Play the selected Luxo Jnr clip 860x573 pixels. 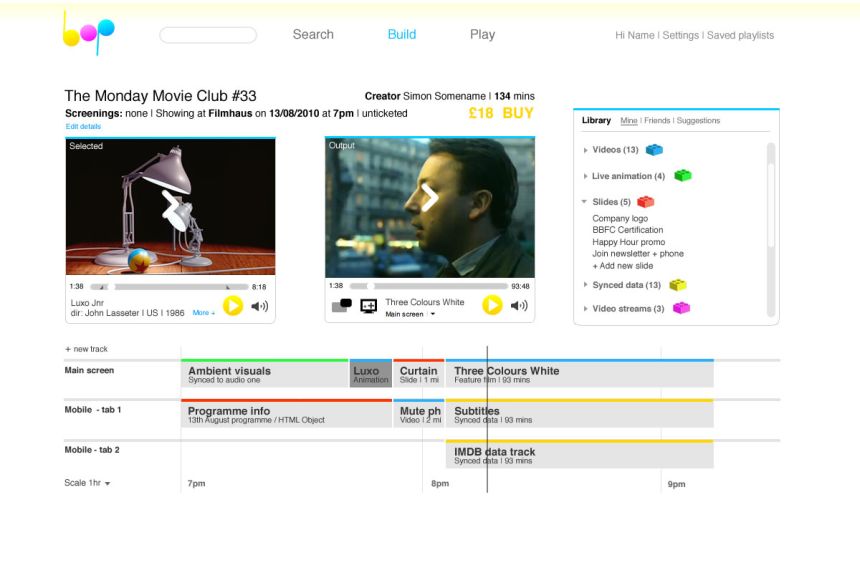(233, 306)
